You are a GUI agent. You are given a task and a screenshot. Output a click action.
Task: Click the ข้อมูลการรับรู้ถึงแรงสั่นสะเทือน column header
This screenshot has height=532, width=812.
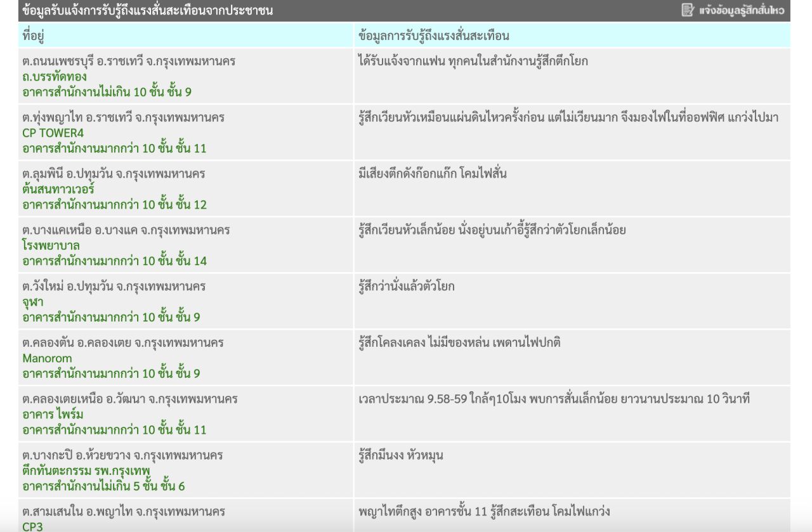(x=433, y=36)
